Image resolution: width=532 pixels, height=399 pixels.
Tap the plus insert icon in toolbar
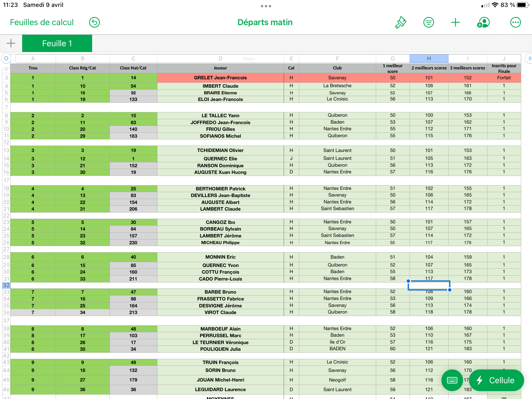coord(455,22)
